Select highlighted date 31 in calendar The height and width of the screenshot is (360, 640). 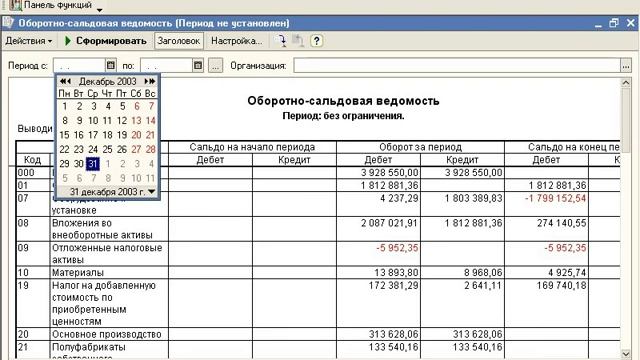pyautogui.click(x=93, y=164)
